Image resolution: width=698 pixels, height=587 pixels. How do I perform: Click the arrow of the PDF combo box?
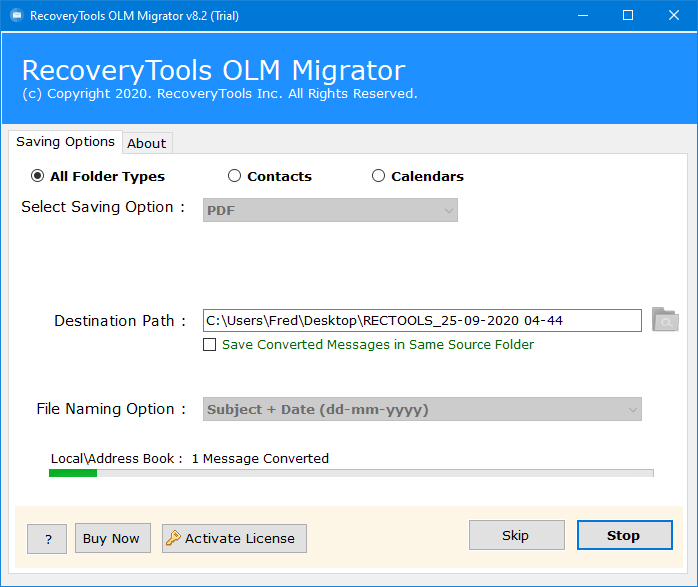coord(449,211)
